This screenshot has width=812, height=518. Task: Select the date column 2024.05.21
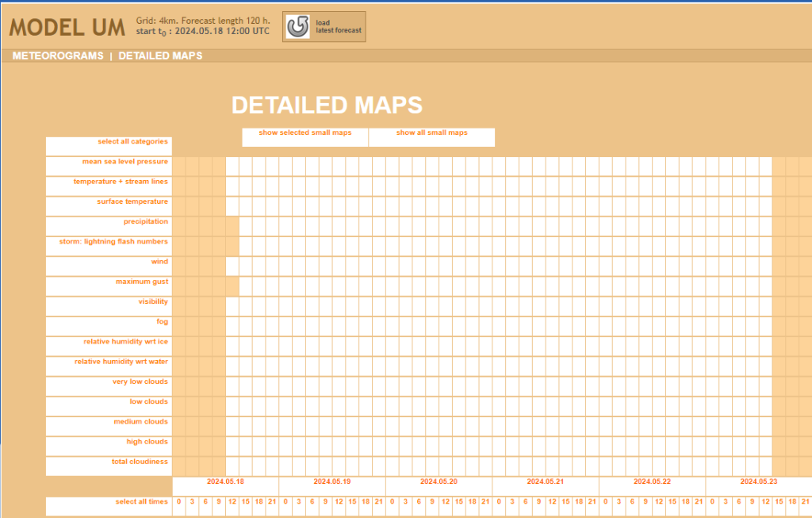point(545,482)
